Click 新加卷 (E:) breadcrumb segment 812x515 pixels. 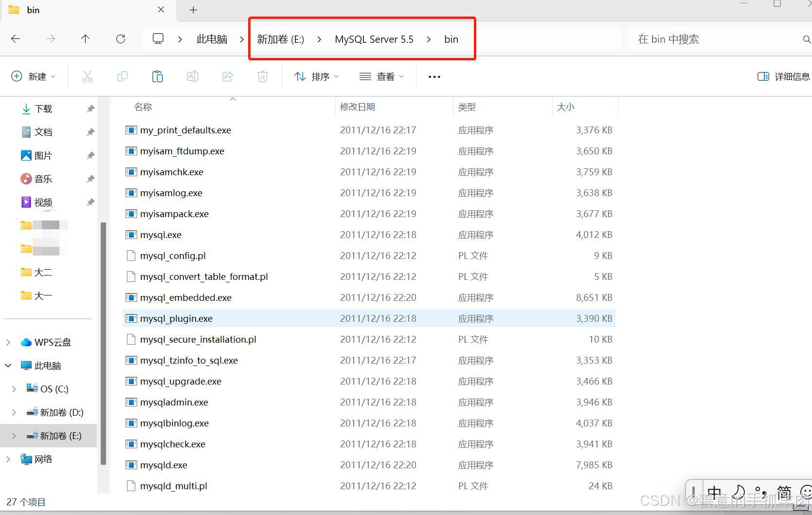point(281,39)
